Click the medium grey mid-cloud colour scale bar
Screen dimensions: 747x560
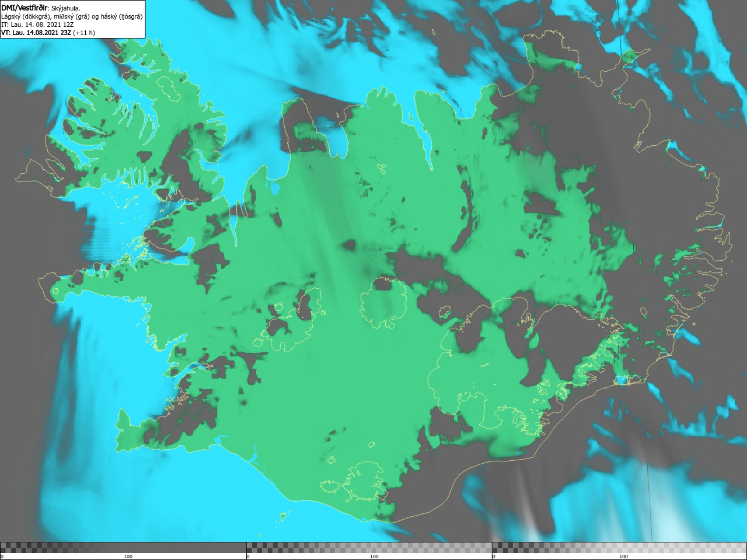(x=369, y=547)
